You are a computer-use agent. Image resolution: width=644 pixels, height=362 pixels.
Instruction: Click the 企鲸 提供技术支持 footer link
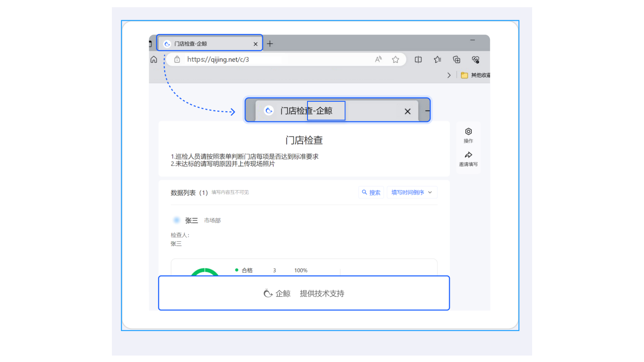[304, 293]
